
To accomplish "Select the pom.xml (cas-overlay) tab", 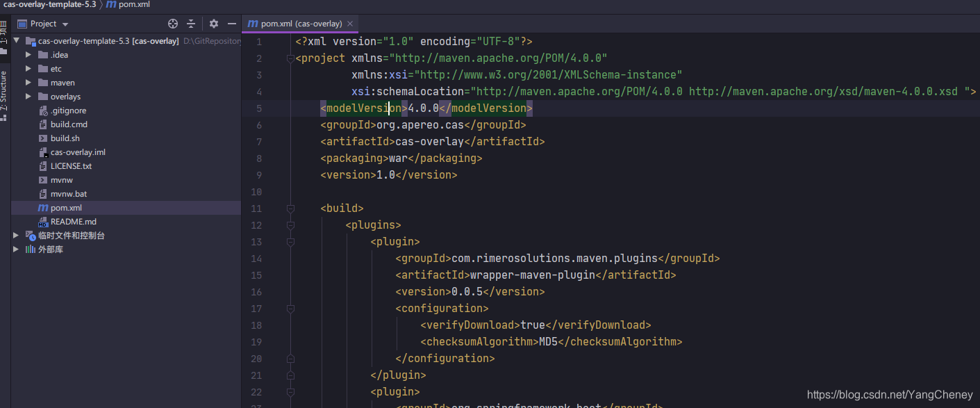I will point(301,24).
